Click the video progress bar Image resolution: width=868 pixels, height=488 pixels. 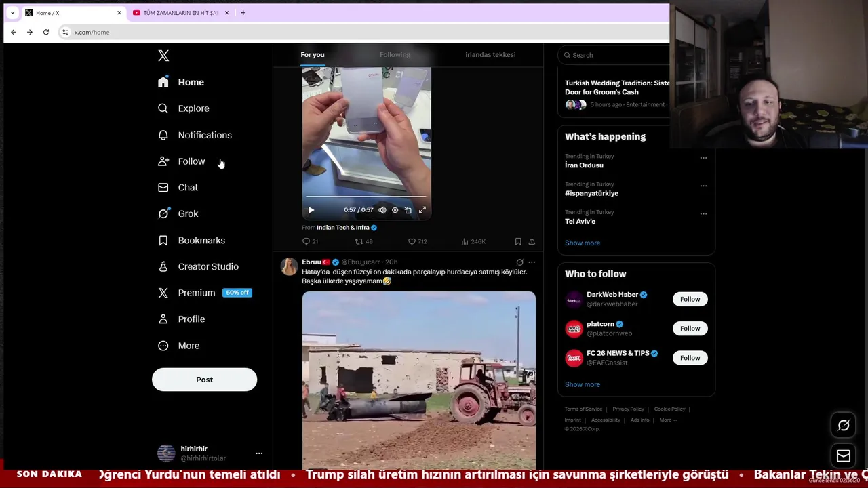366,197
